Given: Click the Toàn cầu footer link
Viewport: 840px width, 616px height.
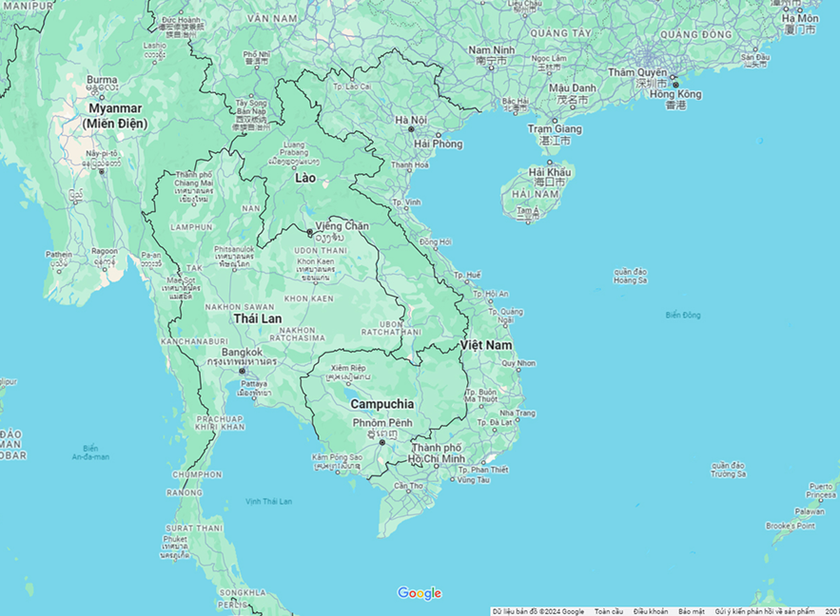Looking at the screenshot, I should pos(609,611).
